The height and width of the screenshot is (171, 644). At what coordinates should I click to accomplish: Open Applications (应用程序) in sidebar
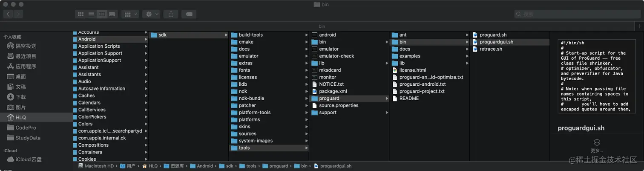pyautogui.click(x=26, y=67)
